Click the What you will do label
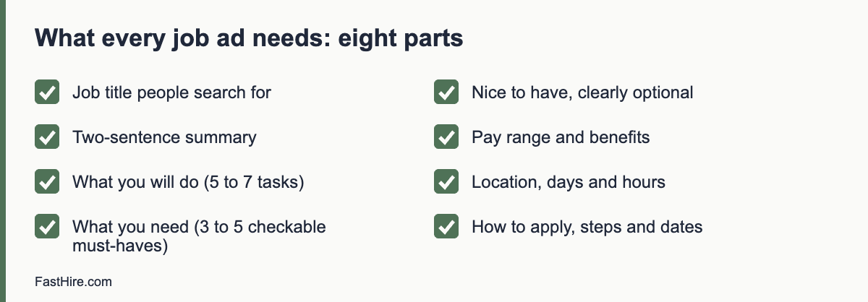The width and height of the screenshot is (868, 302). click(188, 182)
